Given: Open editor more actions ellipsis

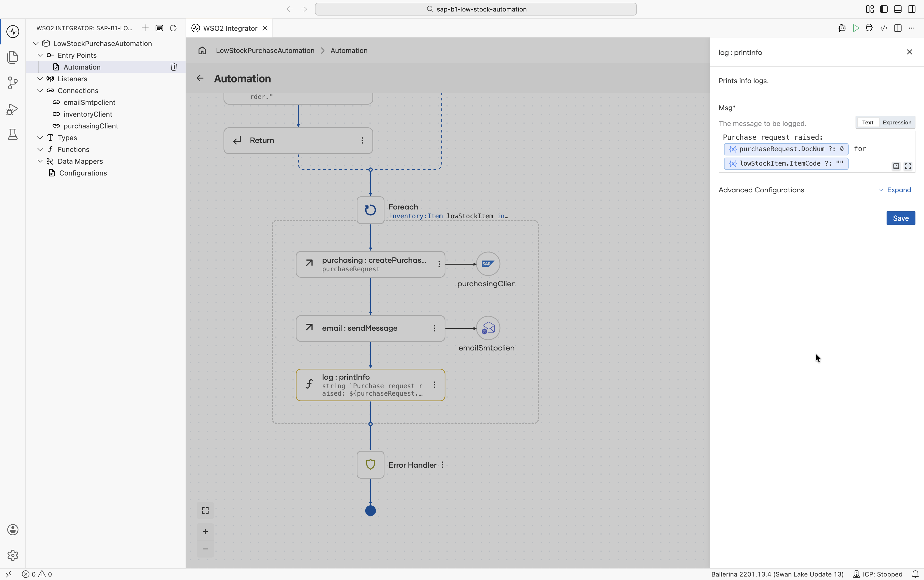Looking at the screenshot, I should click(912, 28).
